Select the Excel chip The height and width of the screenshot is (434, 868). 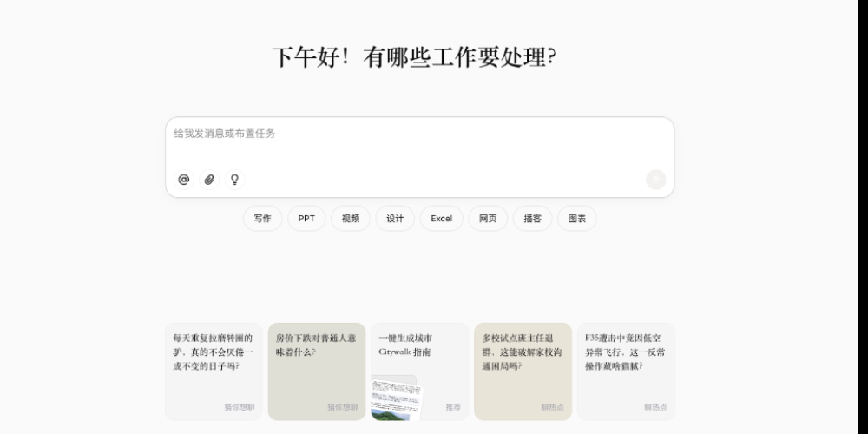coord(441,219)
